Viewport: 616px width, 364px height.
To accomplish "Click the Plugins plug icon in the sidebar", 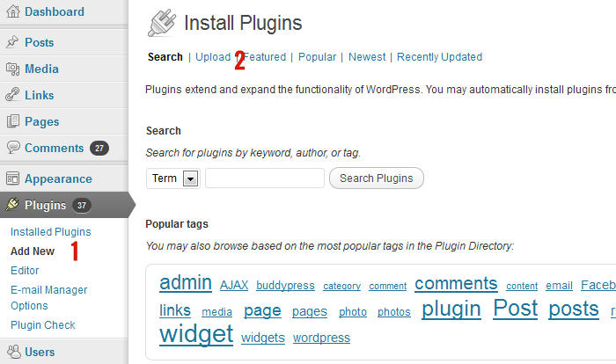I will pos(12,204).
